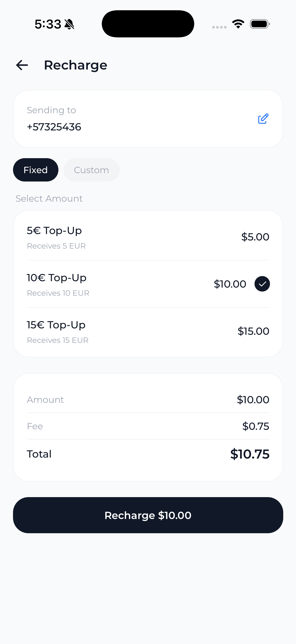Tap the cellular signal dots icon
The height and width of the screenshot is (644, 296).
219,27
